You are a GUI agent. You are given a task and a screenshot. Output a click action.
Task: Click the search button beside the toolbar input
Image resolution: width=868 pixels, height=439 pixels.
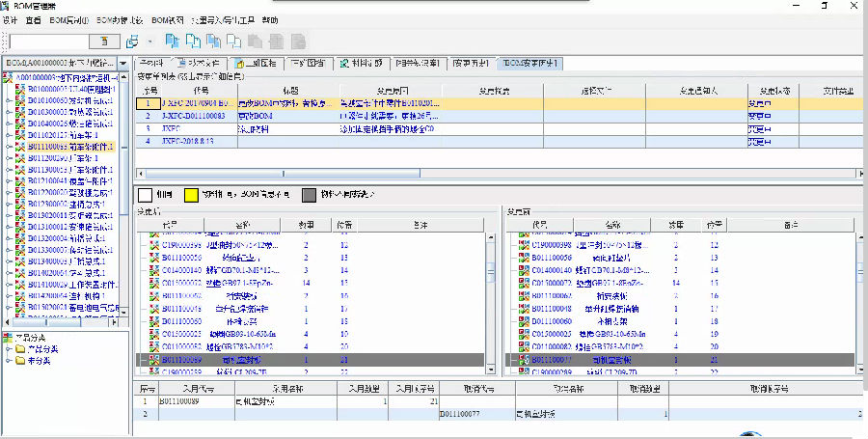click(105, 41)
